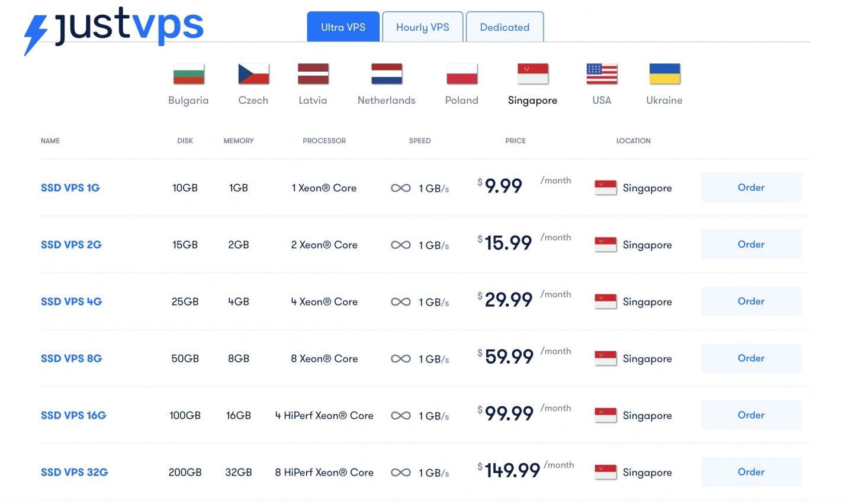
Task: Open the Dedicated tab
Action: pyautogui.click(x=505, y=27)
